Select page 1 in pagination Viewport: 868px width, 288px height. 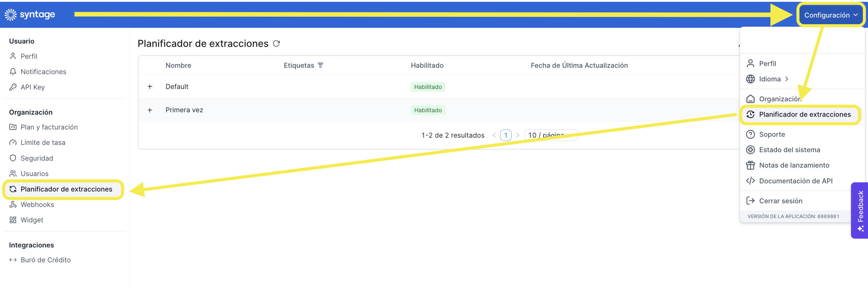[506, 135]
